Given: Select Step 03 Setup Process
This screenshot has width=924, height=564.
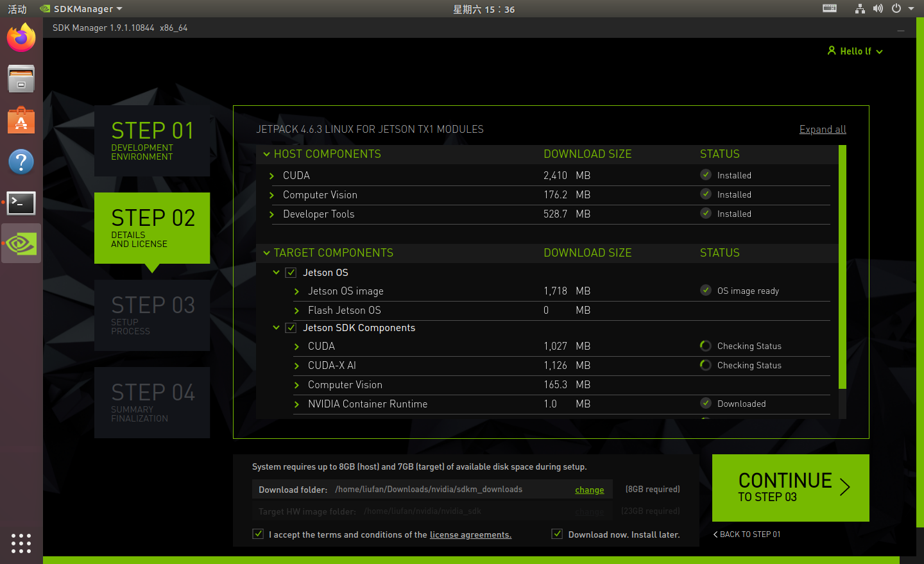Looking at the screenshot, I should pos(152,315).
